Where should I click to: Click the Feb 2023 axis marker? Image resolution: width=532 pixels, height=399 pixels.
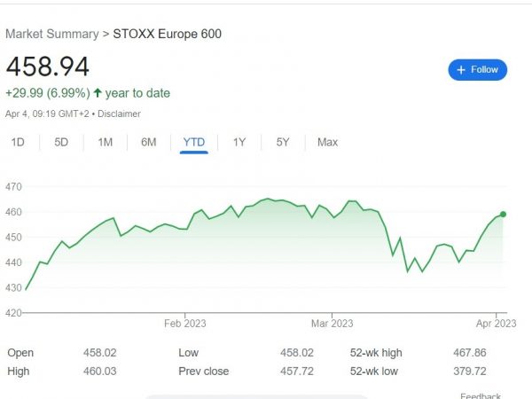pos(185,324)
